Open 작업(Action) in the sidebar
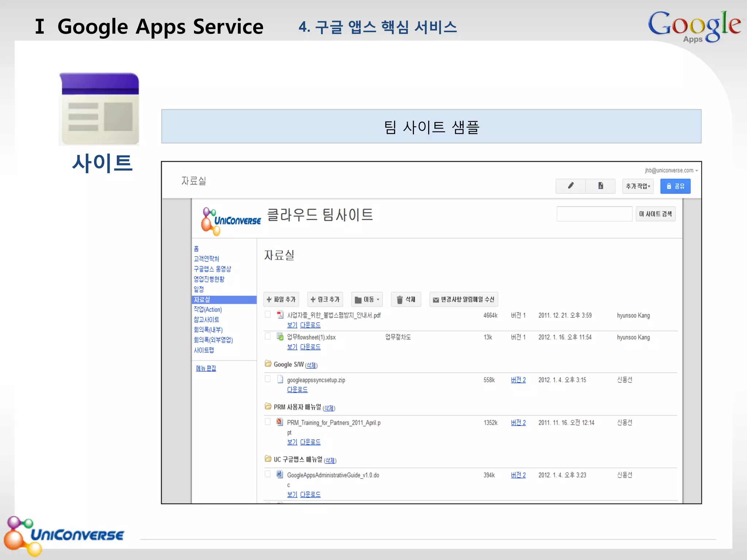747x560 pixels. point(208,309)
